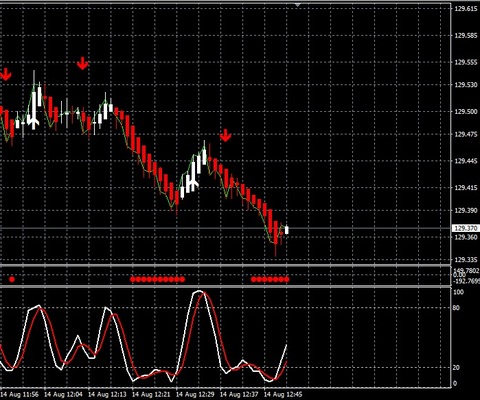Click the 129.530 price scale label
Viewport: 480px width, 400px height.
tap(466, 85)
